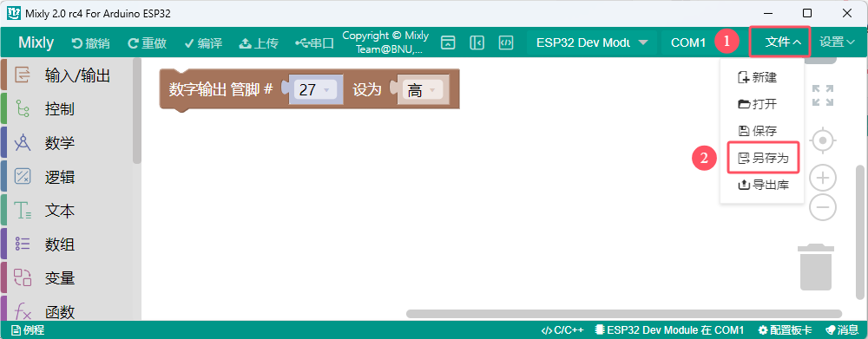Compile the program with 编译
The height and width of the screenshot is (339, 868).
tap(203, 43)
